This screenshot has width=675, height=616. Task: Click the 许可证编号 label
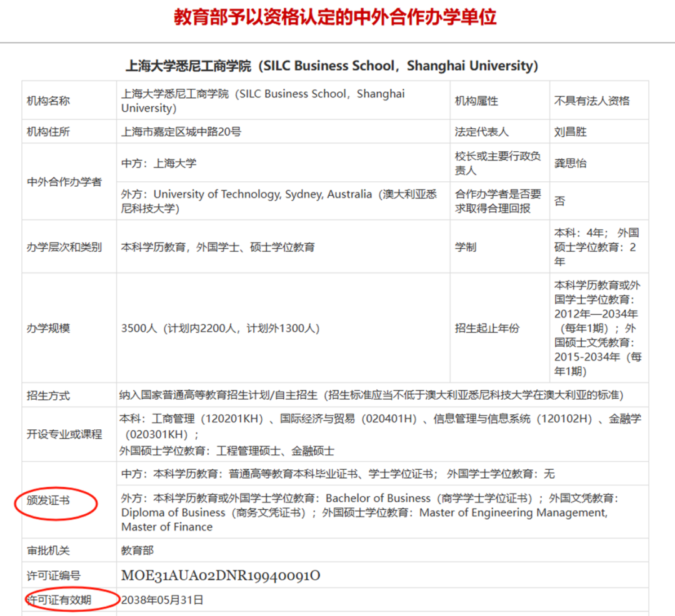[x=53, y=575]
